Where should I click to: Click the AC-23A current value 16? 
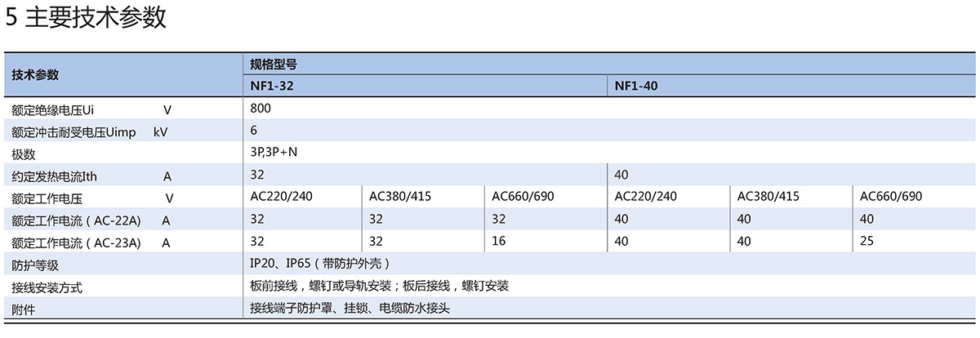pos(499,242)
